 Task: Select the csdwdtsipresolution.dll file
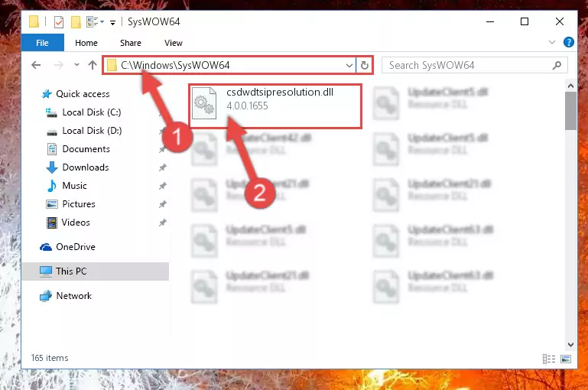click(275, 106)
